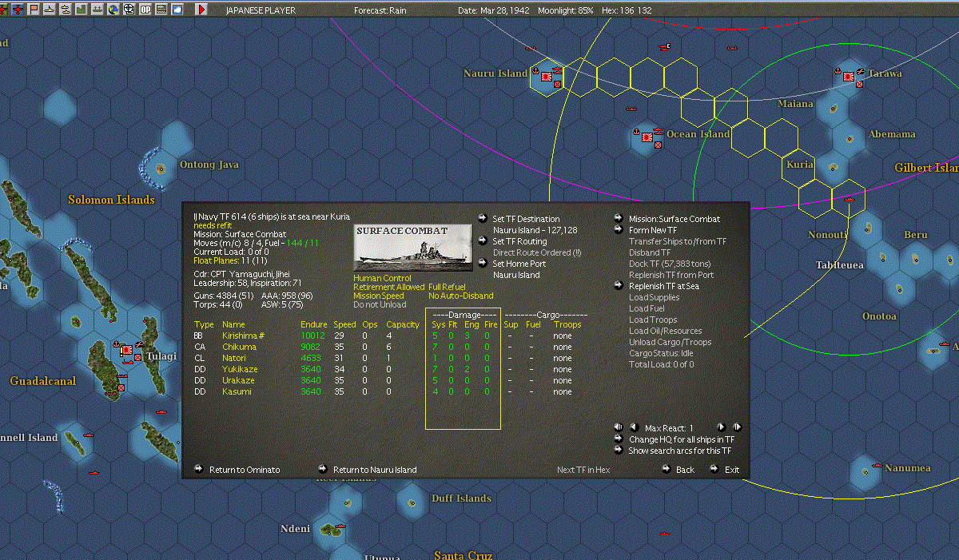Click arrow beside Return to Ominato

click(199, 469)
